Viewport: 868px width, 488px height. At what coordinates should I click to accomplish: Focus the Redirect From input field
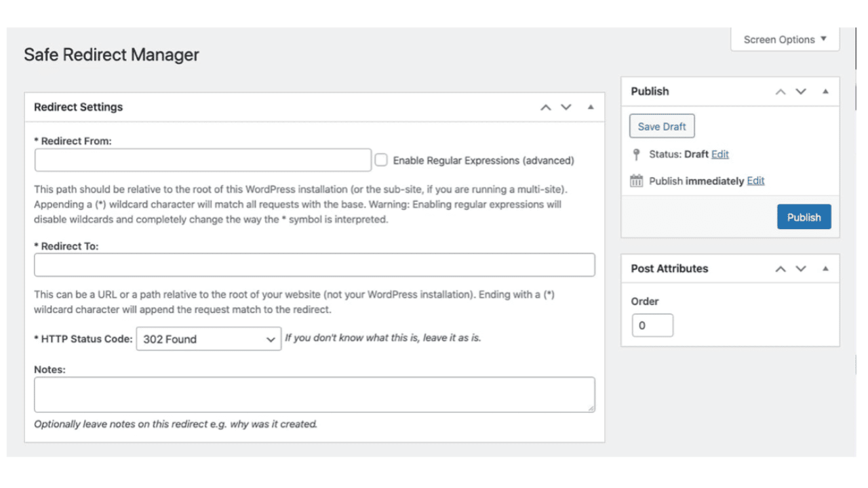[203, 160]
